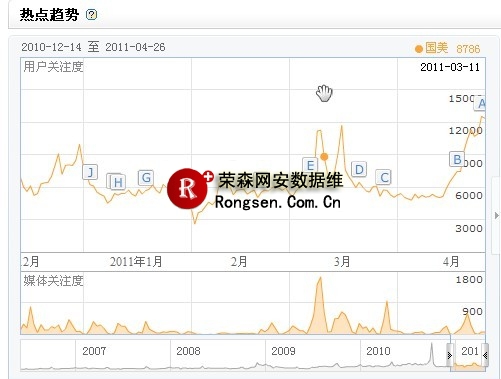Click the help question mark icon beside 热点趋势

point(91,15)
